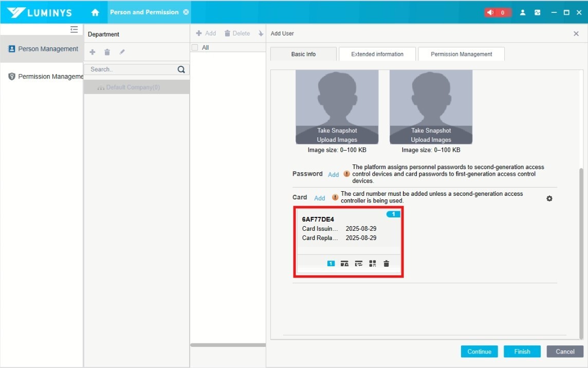
Task: Check the All checkbox in person list
Action: click(x=195, y=48)
